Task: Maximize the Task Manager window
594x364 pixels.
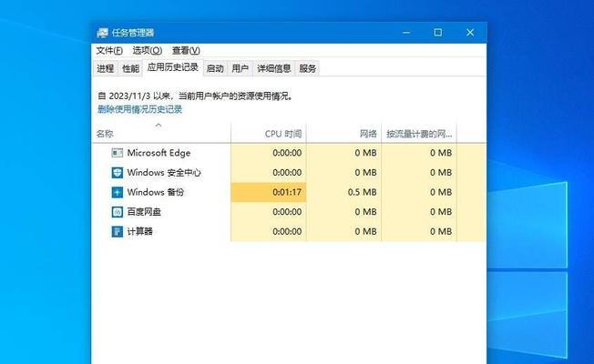Action: click(438, 33)
